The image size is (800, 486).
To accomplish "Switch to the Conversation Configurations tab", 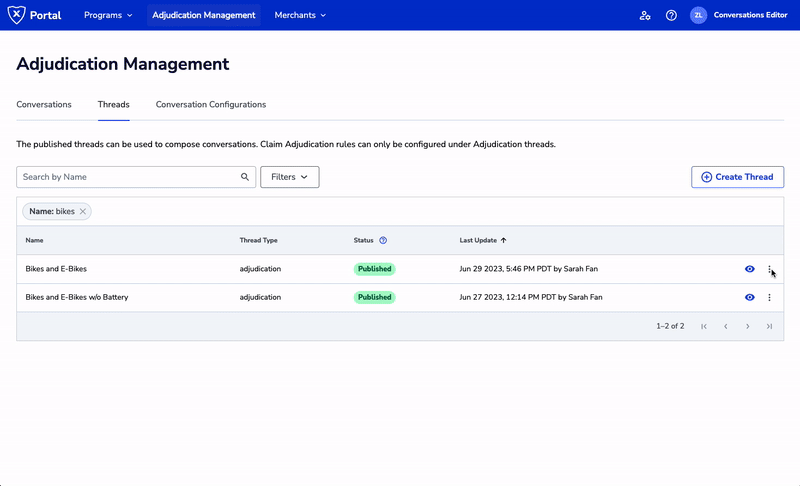I will coord(211,104).
